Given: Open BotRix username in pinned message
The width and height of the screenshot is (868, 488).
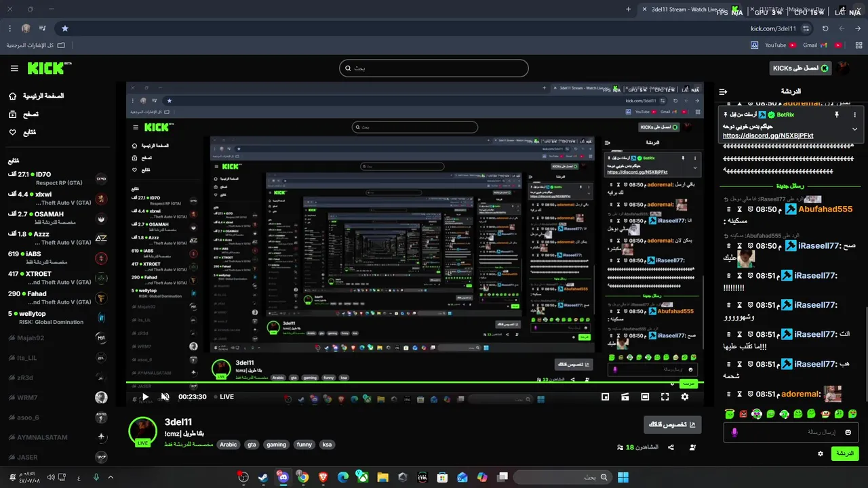Looking at the screenshot, I should tap(785, 115).
